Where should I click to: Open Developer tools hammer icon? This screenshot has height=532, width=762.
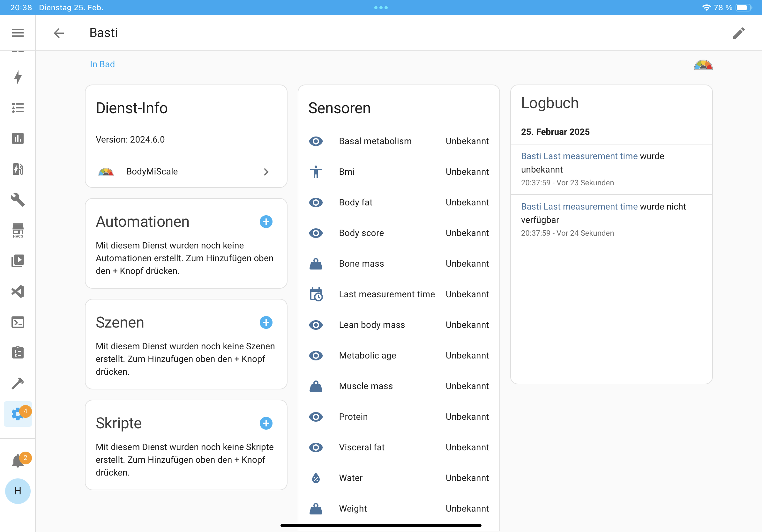pos(18,383)
